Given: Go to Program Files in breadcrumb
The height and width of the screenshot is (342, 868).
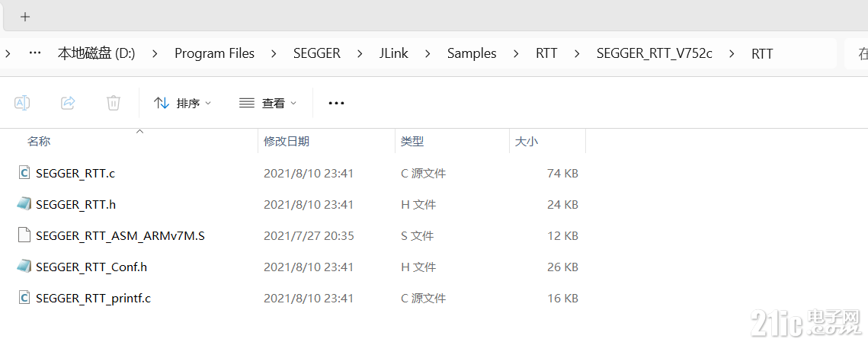Looking at the screenshot, I should point(214,53).
